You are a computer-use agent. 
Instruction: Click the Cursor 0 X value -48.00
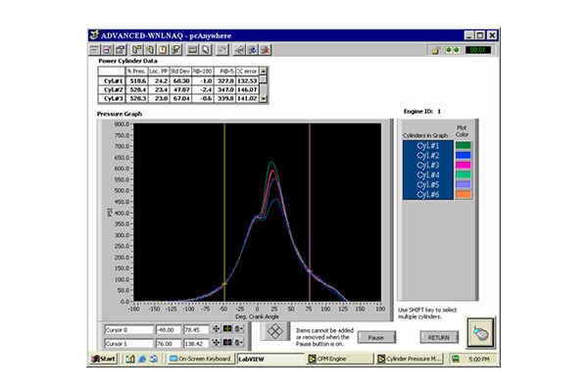tap(169, 329)
